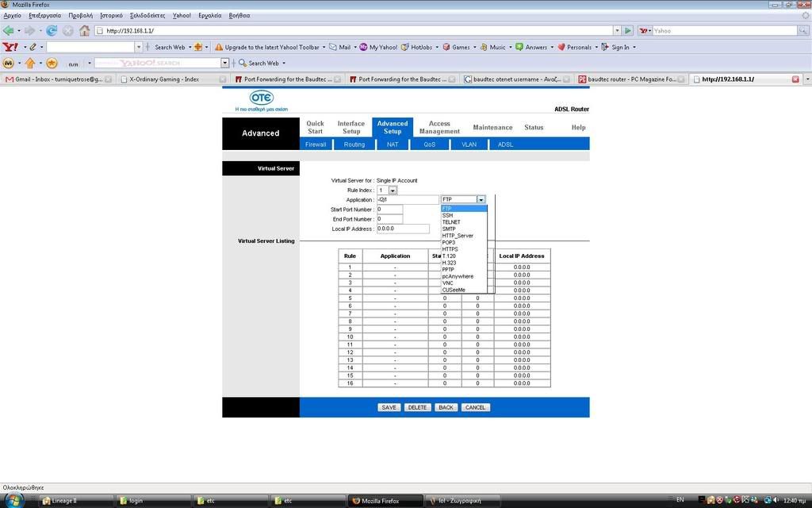Click the Windows Start orb
This screenshot has height=508, width=812.
click(13, 500)
